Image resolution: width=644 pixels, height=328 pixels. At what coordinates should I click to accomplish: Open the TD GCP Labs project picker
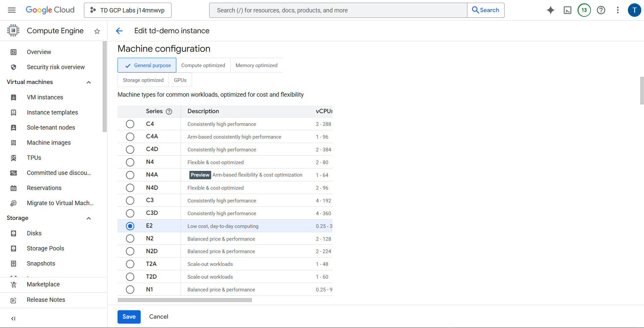pyautogui.click(x=128, y=10)
